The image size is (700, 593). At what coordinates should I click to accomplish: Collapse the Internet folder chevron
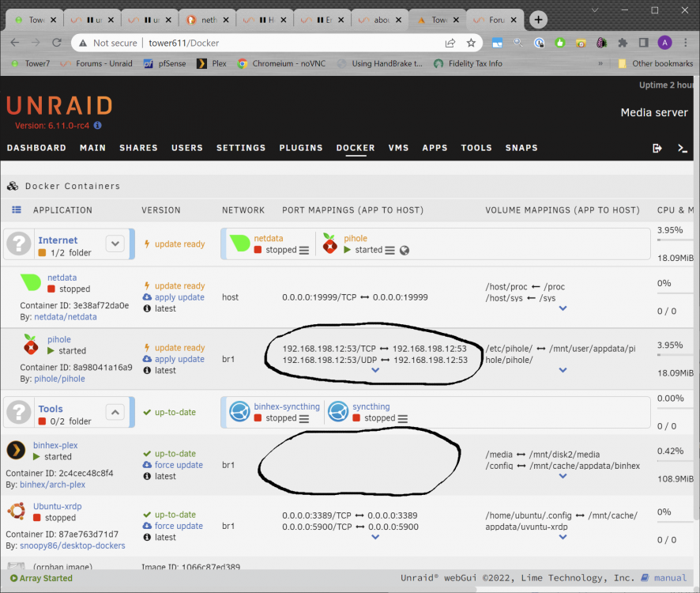115,244
